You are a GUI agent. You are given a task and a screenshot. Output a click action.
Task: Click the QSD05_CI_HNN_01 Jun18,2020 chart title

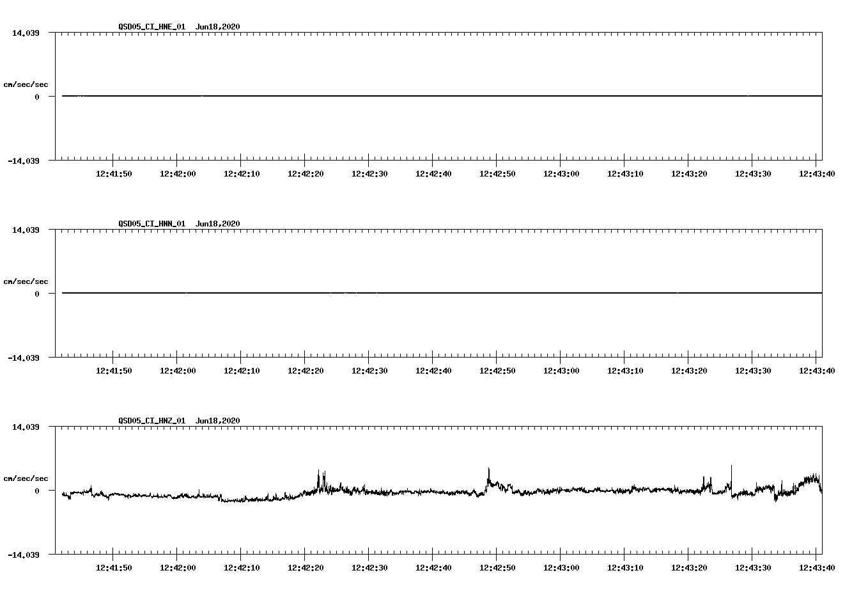pyautogui.click(x=179, y=223)
